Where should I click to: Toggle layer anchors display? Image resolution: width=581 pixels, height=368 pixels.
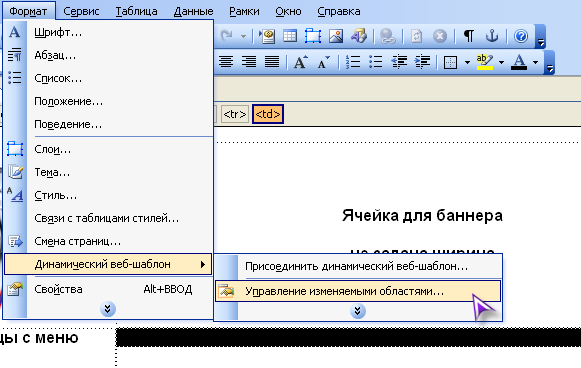pos(492,36)
